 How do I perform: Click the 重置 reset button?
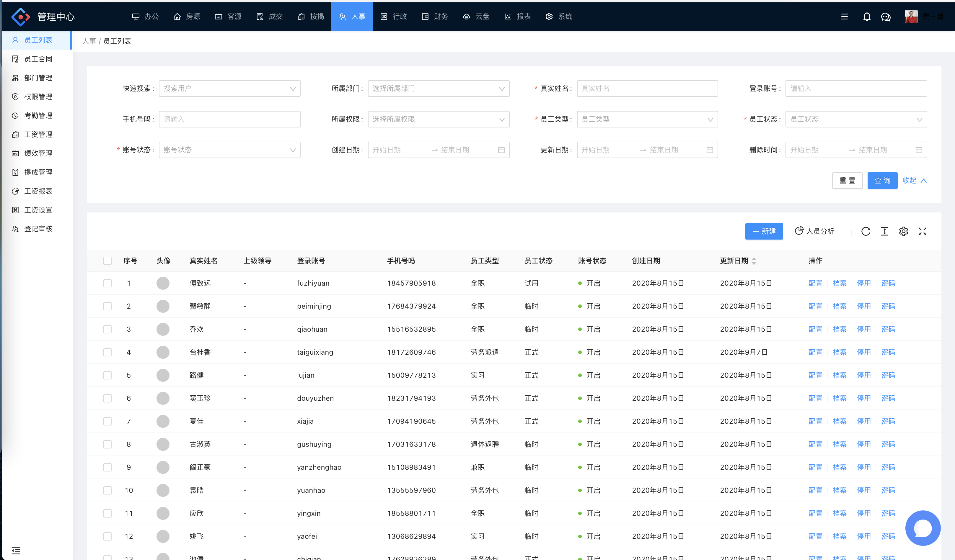pyautogui.click(x=848, y=181)
